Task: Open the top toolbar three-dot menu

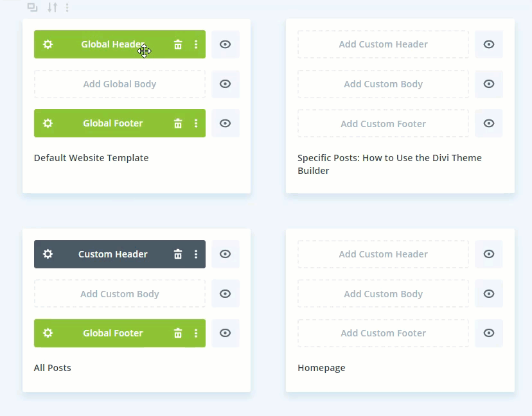Action: point(67,8)
